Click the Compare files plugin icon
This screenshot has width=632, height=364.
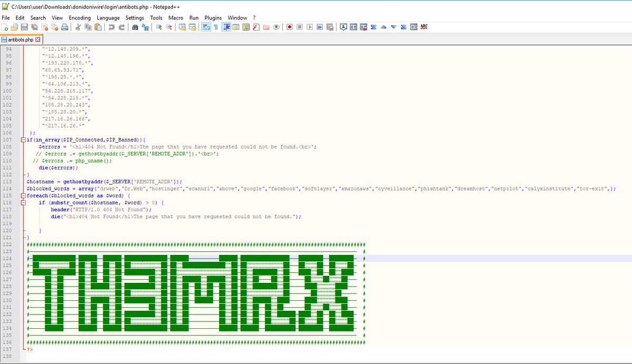(353, 27)
